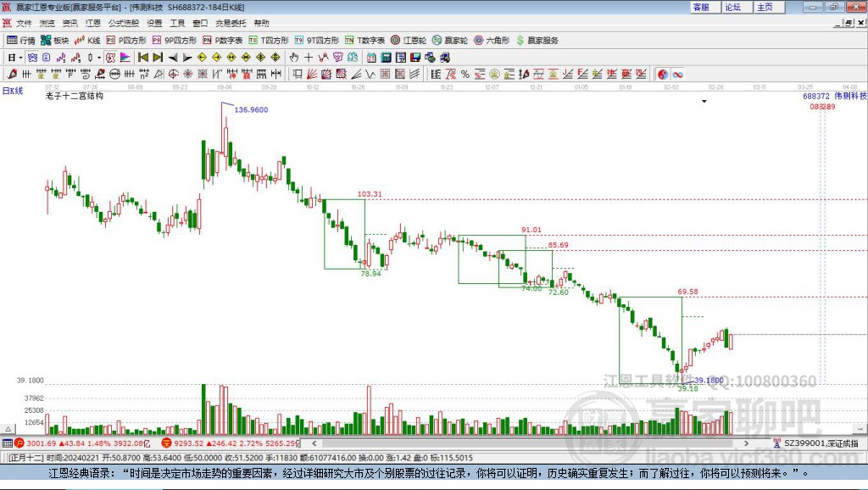
Task: Click the 688372 伟测科技 stock label
Action: pyautogui.click(x=835, y=96)
